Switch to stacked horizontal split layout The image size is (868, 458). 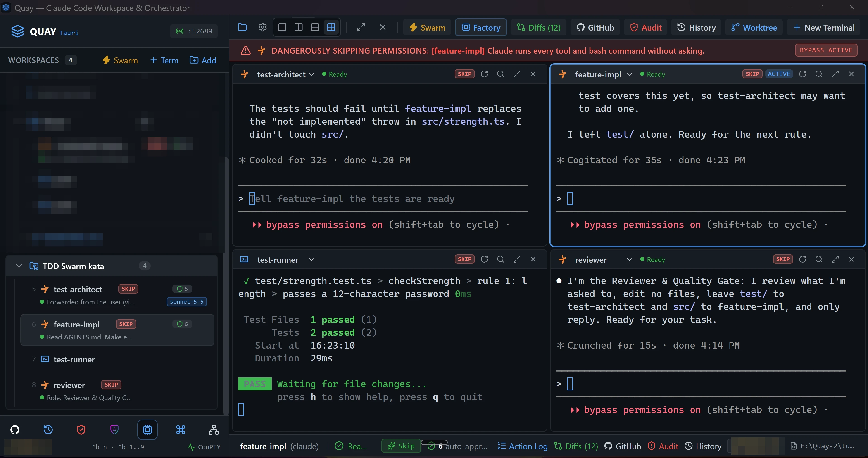pos(315,27)
